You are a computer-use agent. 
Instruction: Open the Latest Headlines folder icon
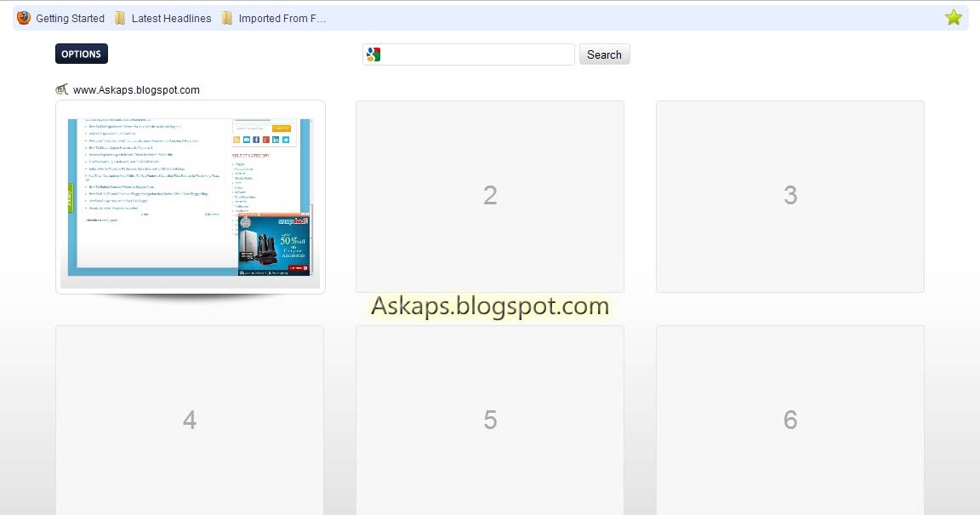point(118,17)
